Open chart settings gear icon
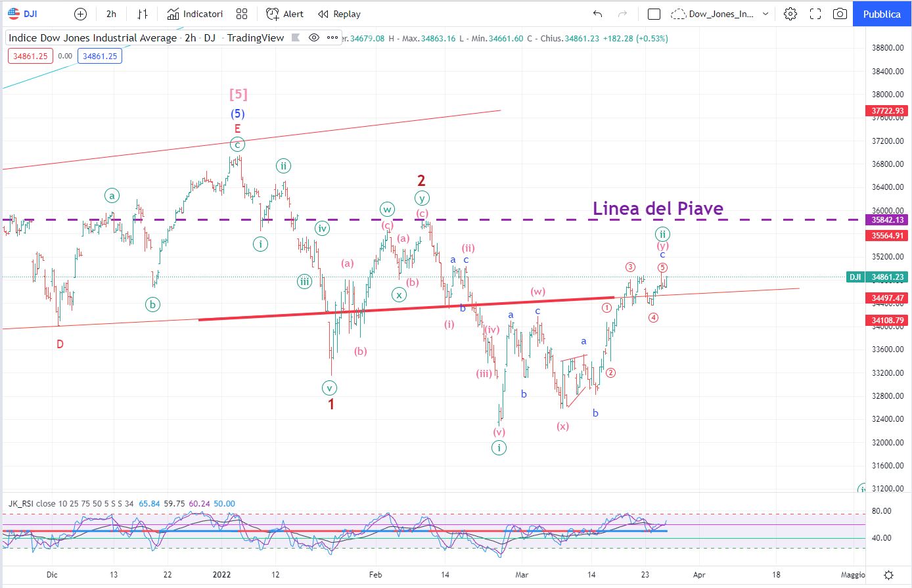The width and height of the screenshot is (912, 588). tap(790, 14)
